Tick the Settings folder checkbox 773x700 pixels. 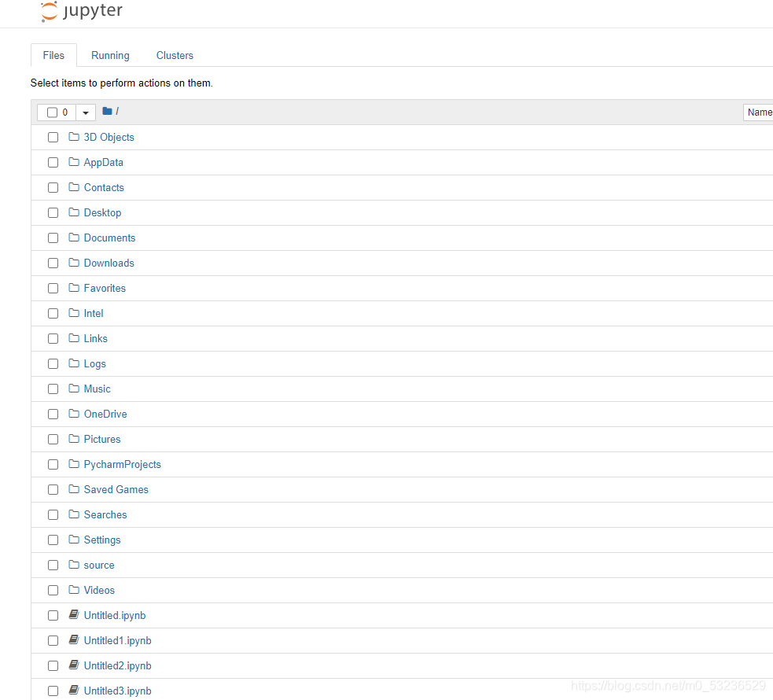[53, 540]
